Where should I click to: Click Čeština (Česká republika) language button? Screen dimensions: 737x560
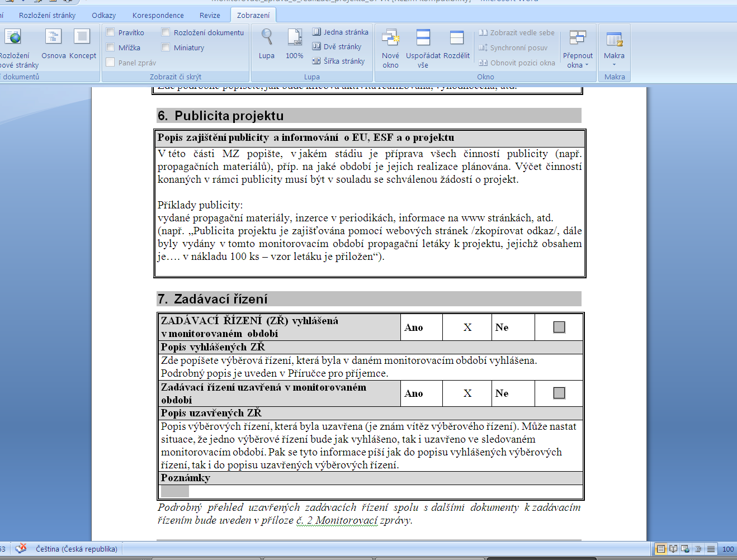[77, 549]
